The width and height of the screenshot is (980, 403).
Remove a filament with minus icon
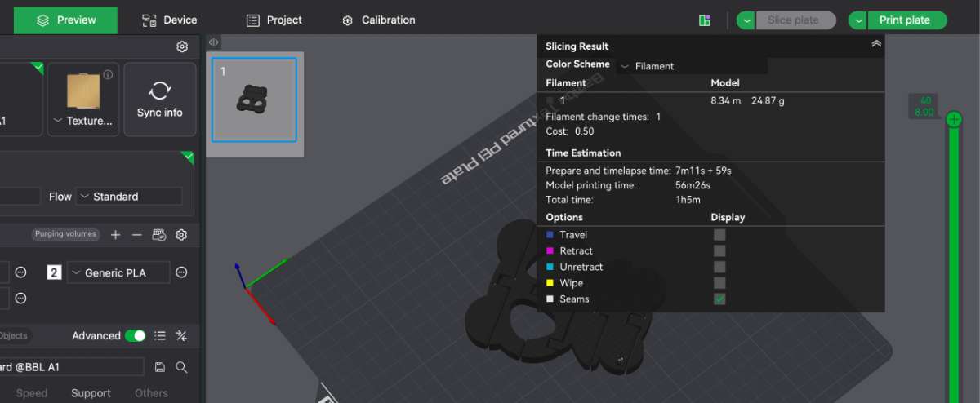137,235
